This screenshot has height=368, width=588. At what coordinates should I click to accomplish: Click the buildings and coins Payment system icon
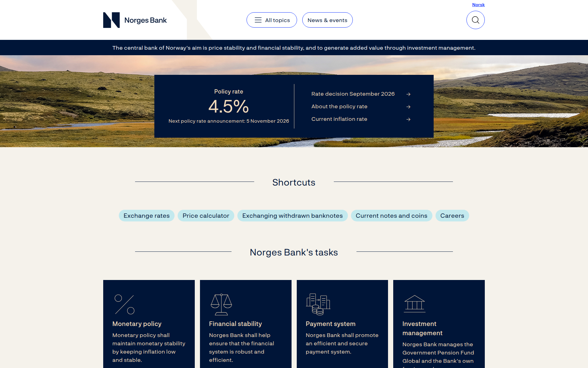[x=318, y=304]
